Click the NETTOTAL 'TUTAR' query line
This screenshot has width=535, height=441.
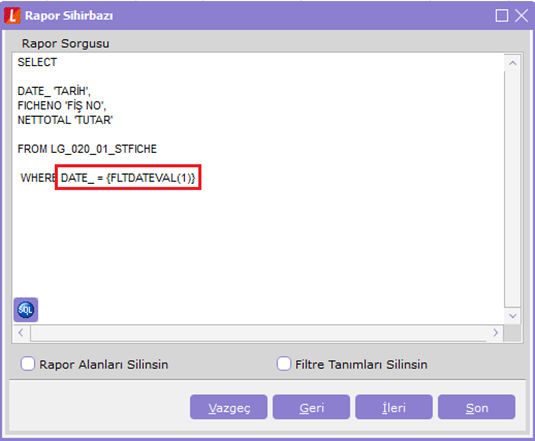pyautogui.click(x=65, y=120)
